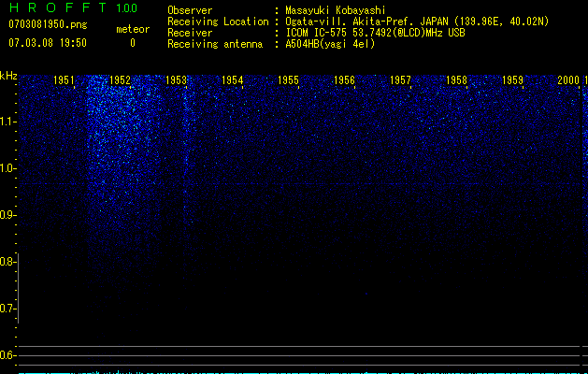Click the 1957 time marker
Viewport: 588px width, 374px height.
click(400, 79)
